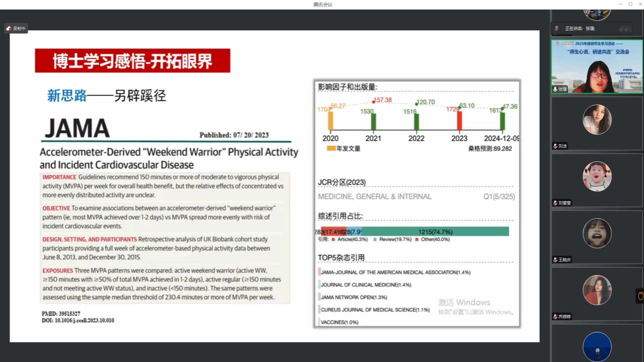Maximize the Tencent Meeting window
This screenshot has height=362, width=644.
(630, 4)
